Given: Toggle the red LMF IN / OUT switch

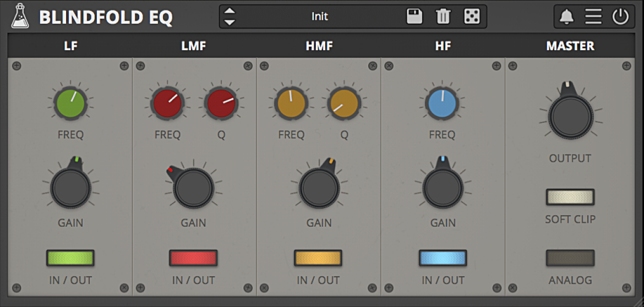Looking at the screenshot, I should click(193, 257).
